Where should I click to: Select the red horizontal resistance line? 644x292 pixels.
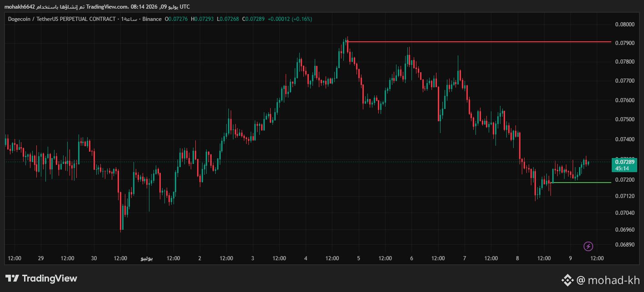point(479,42)
